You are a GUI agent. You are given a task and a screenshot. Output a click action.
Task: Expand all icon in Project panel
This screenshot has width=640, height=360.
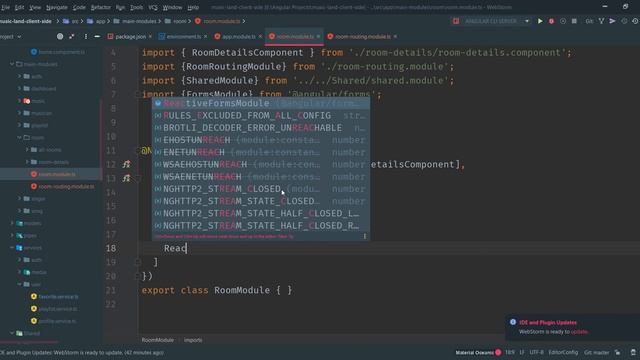tap(72, 36)
